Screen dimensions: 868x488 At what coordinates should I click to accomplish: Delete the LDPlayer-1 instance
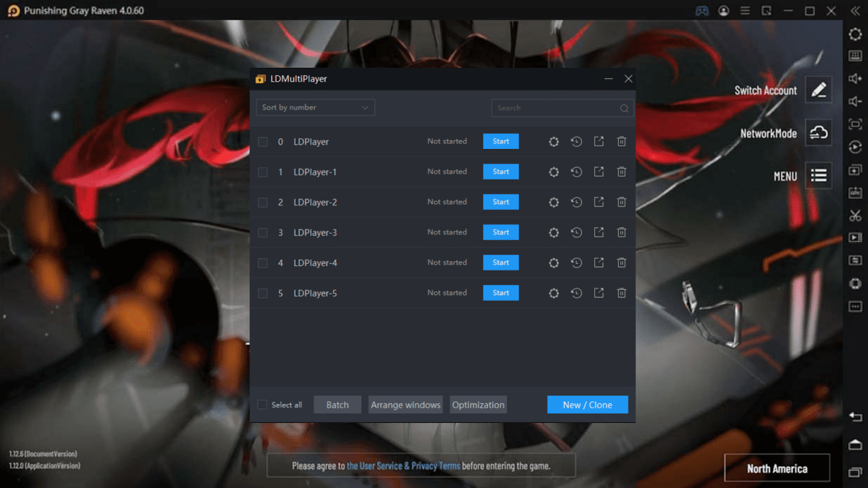[x=622, y=172]
